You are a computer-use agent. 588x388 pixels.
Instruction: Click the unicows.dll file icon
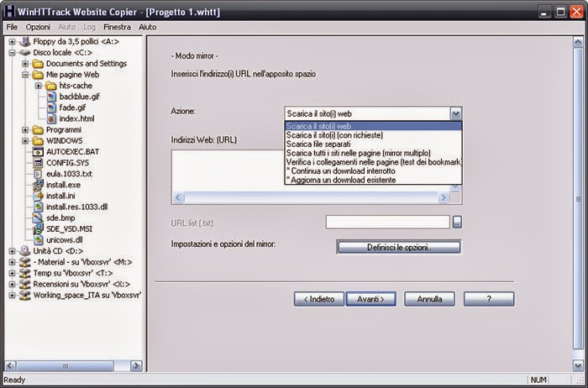pos(38,240)
